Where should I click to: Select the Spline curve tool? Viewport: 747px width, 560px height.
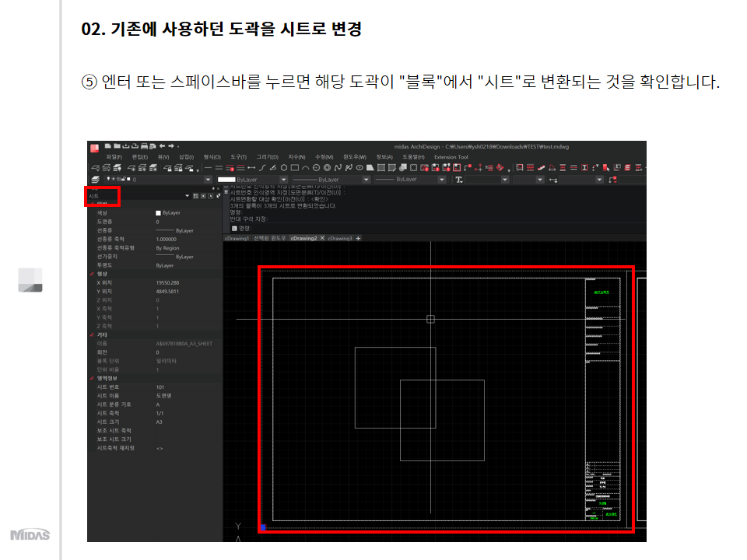click(338, 168)
